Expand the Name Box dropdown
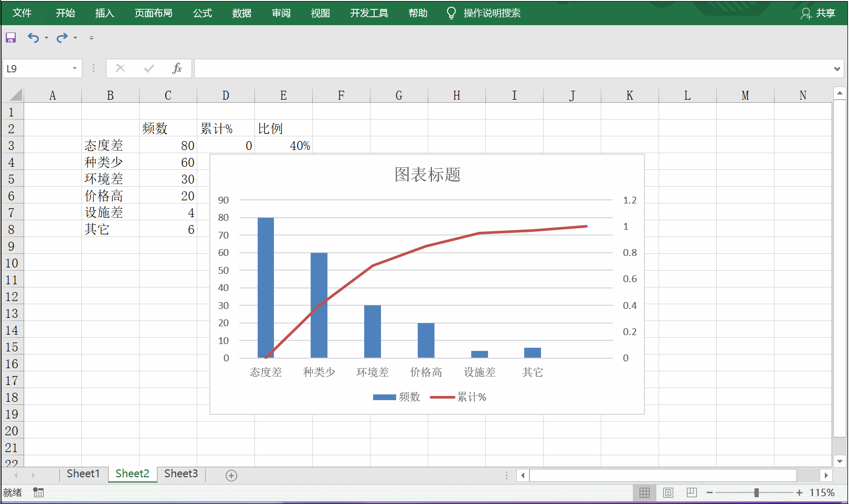The image size is (849, 504). [75, 68]
